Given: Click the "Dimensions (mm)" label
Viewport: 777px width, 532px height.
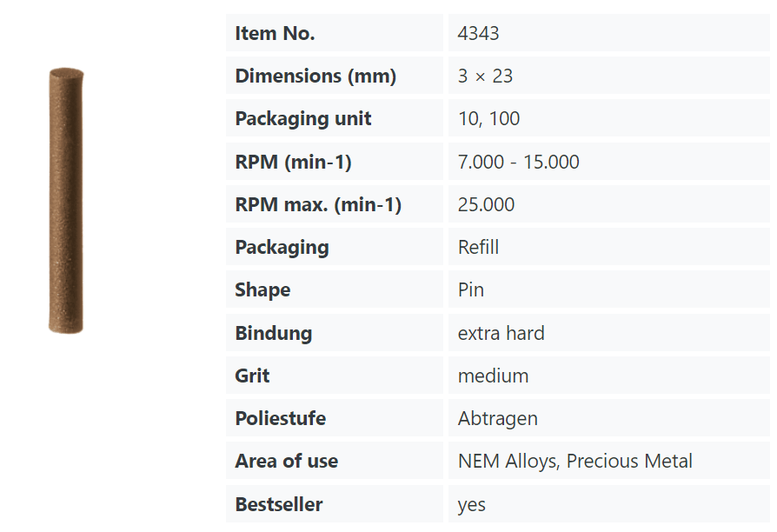Looking at the screenshot, I should [315, 76].
